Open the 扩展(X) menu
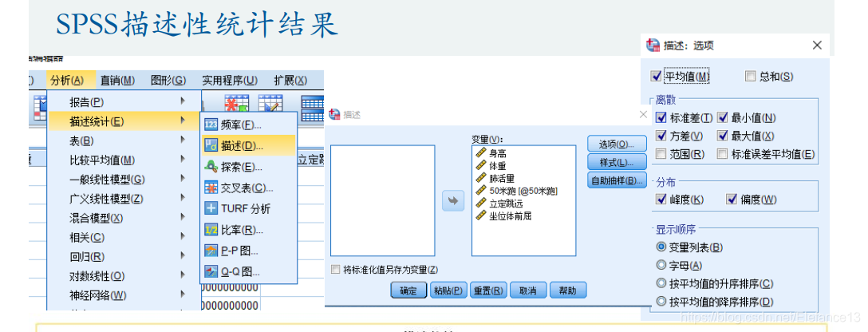Image resolution: width=868 pixels, height=332 pixels. click(290, 81)
